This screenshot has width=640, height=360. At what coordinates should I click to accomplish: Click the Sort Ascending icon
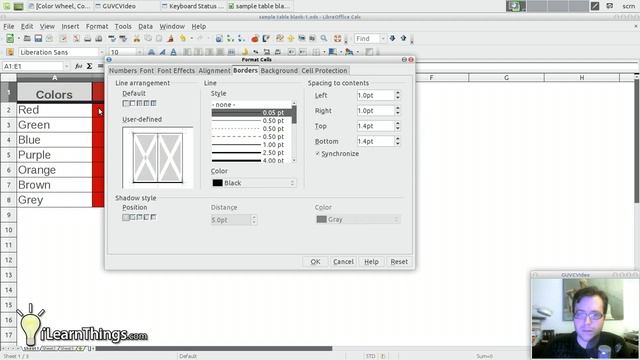[x=230, y=38]
